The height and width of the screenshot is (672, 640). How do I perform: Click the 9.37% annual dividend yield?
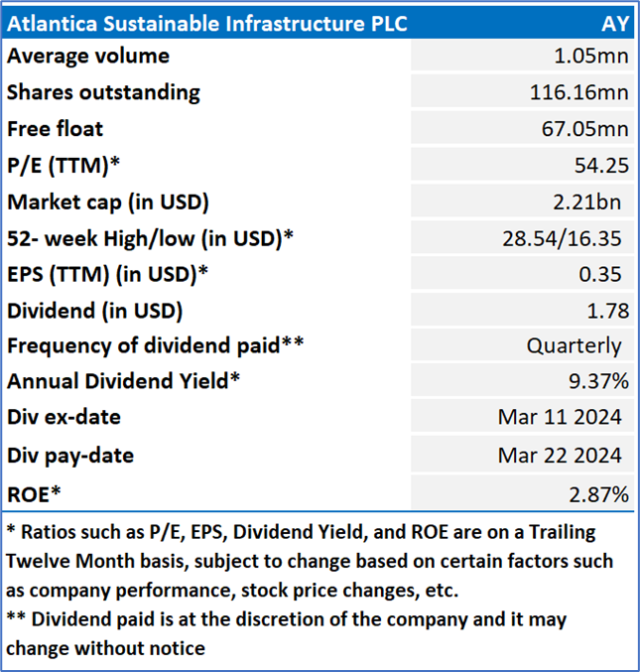point(596,383)
